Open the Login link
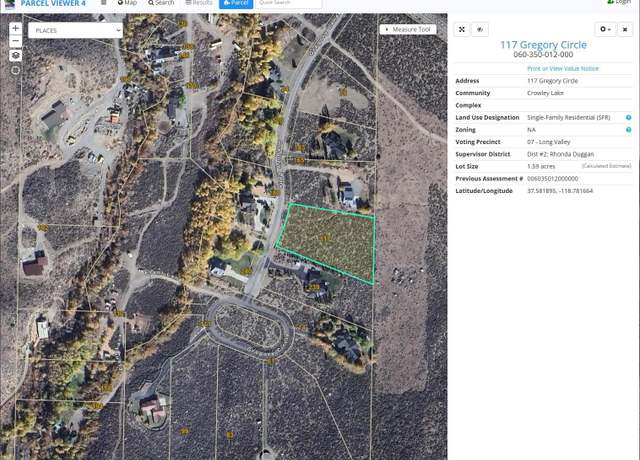This screenshot has height=460, width=640. [x=619, y=2]
